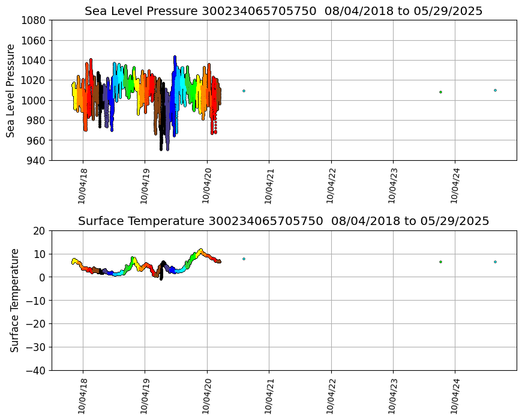Select 10/04/24 date tick under temperature plot

click(x=455, y=396)
